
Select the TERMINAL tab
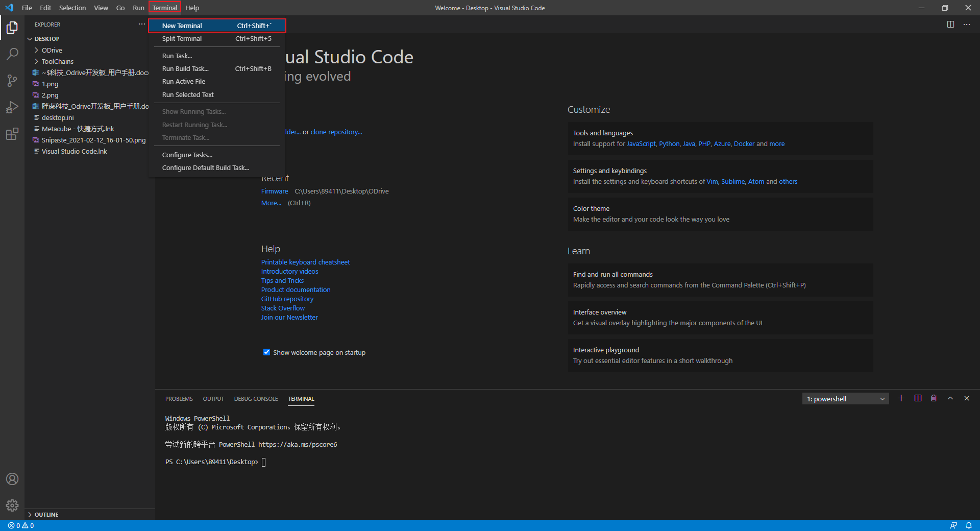click(x=301, y=399)
